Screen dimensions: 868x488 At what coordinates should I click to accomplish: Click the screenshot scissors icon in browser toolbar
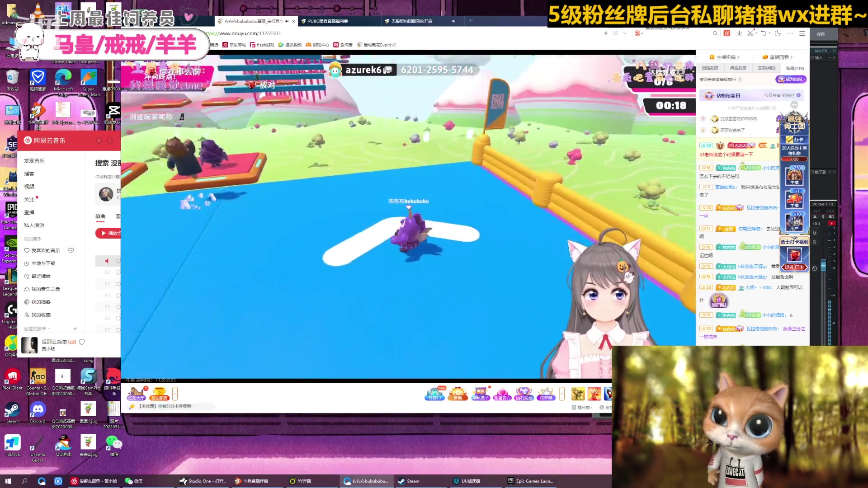tap(751, 33)
